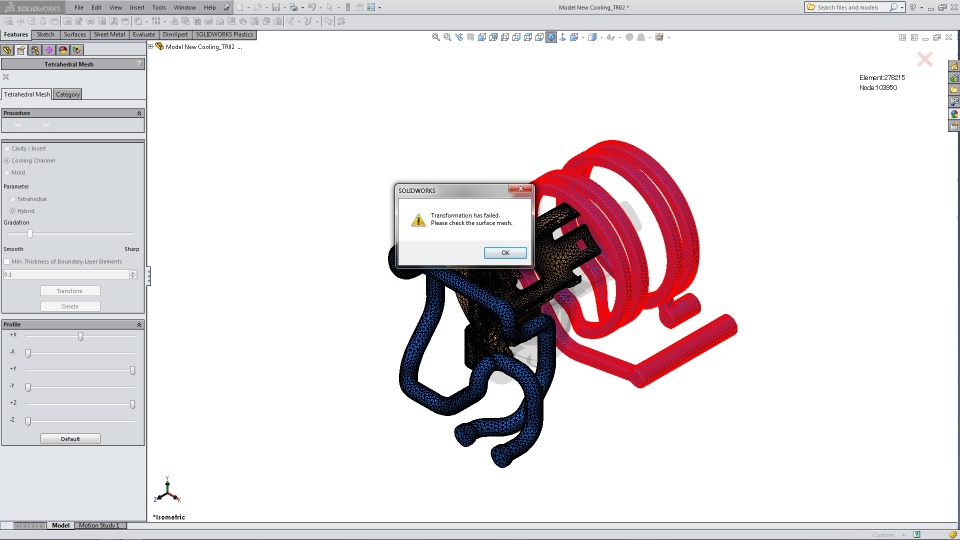Select the Cooling Channel radio option

click(7, 160)
